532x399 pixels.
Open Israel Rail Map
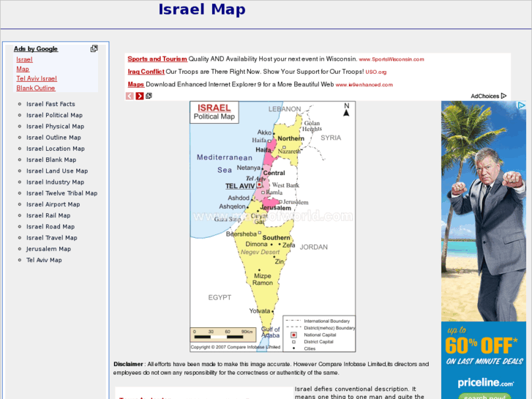pos(48,215)
